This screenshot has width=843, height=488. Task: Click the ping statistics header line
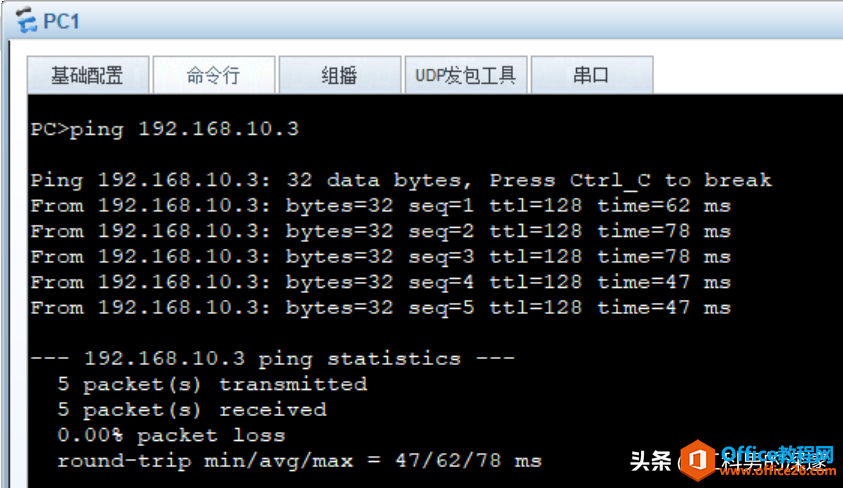click(x=273, y=358)
